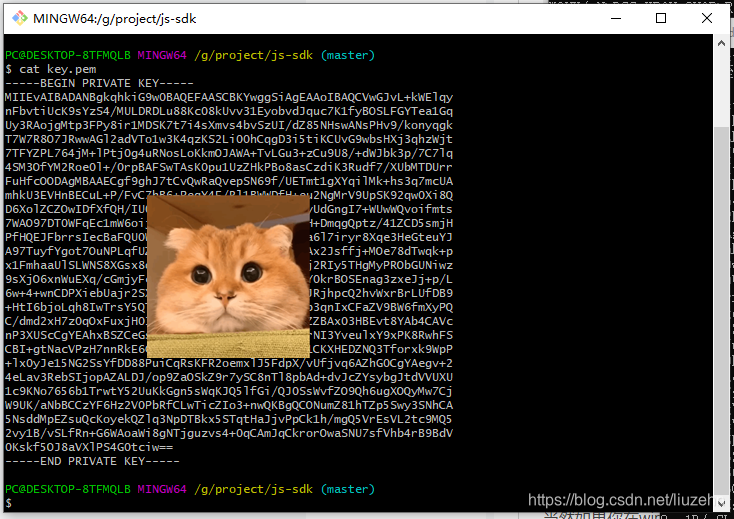Screen dimensions: 734x519
Task: Click the Git Bash icon in title bar
Action: coord(20,18)
